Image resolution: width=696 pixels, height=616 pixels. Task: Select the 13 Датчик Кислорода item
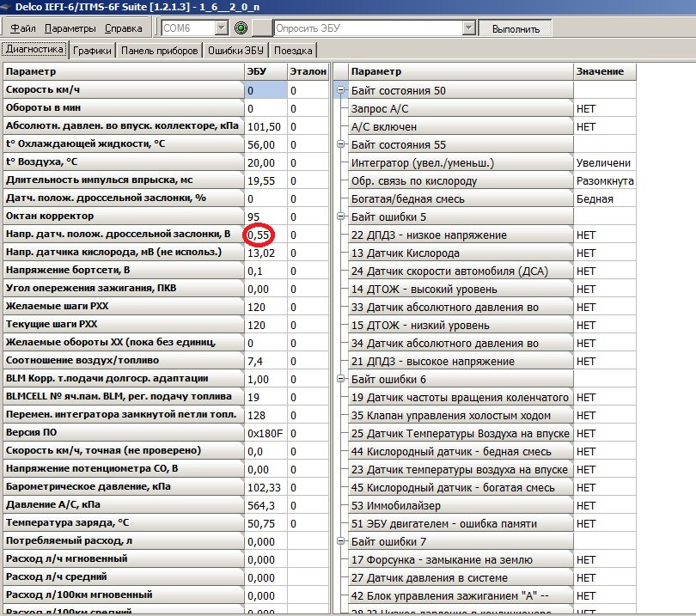pyautogui.click(x=461, y=253)
